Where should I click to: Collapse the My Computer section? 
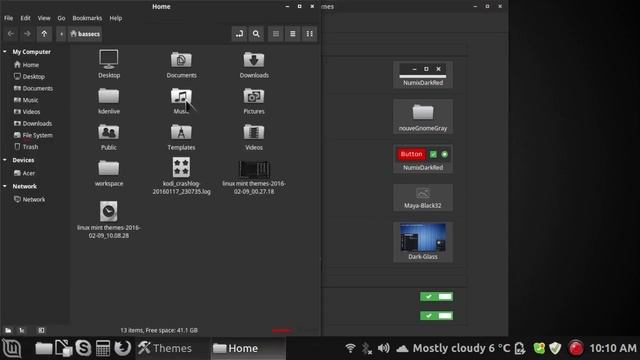click(5, 52)
